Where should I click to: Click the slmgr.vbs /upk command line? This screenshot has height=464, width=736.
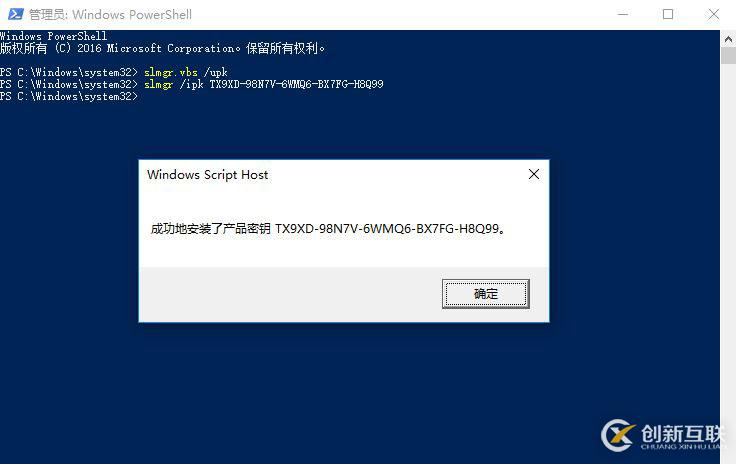coord(114,72)
